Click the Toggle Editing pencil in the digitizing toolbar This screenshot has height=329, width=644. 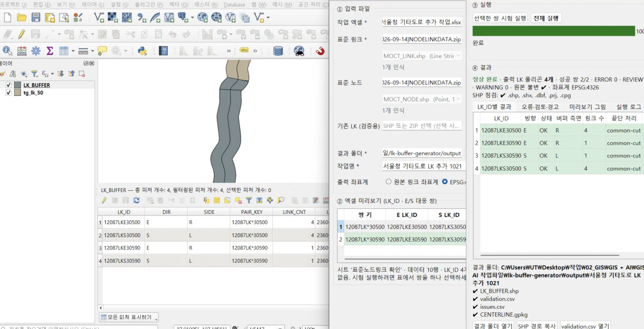pyautogui.click(x=22, y=34)
